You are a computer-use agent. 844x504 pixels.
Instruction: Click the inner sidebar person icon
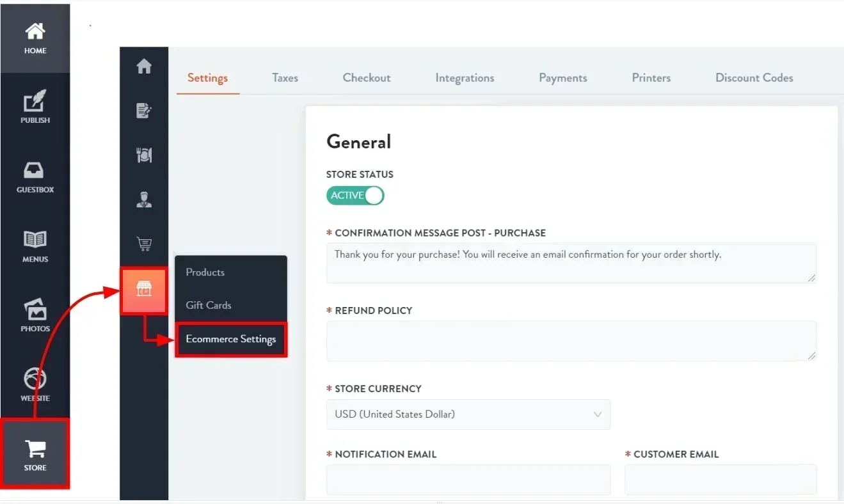tap(144, 200)
